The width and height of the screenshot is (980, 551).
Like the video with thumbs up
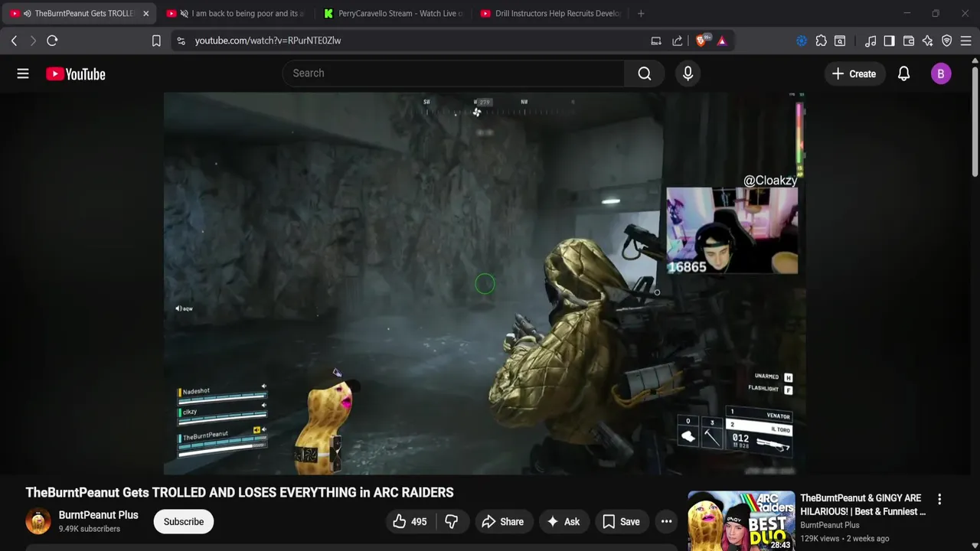tap(410, 522)
